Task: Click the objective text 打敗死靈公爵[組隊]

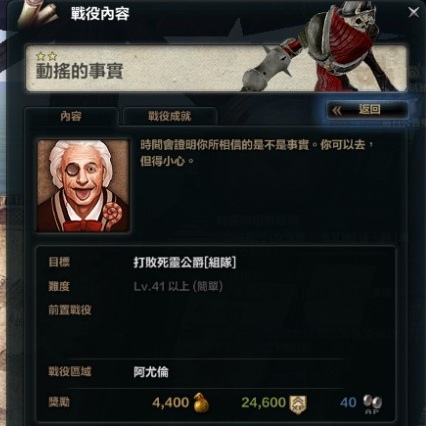Action: [x=185, y=263]
